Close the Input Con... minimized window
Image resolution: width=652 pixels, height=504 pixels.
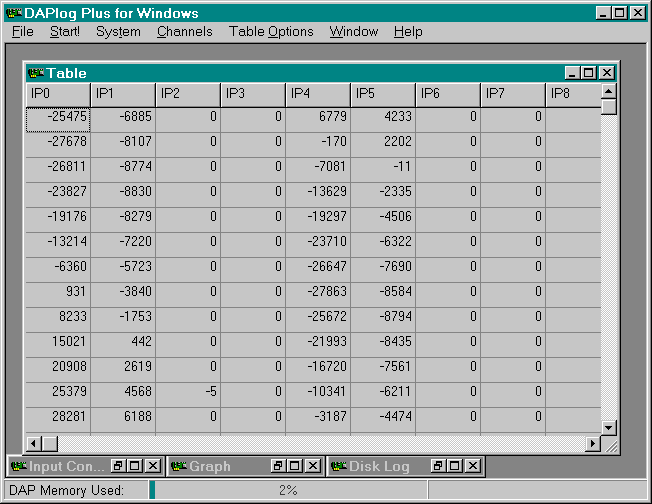tap(153, 466)
